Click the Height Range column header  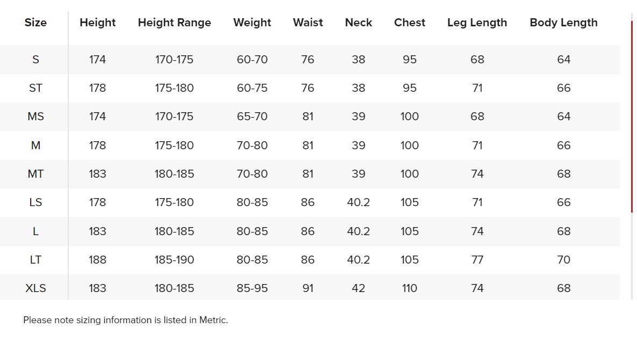(x=174, y=23)
